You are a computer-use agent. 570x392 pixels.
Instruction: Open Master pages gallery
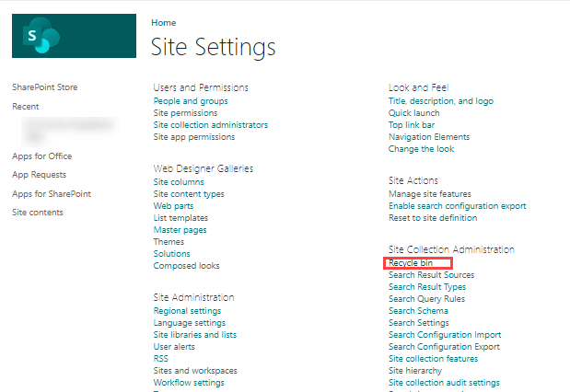pos(180,230)
